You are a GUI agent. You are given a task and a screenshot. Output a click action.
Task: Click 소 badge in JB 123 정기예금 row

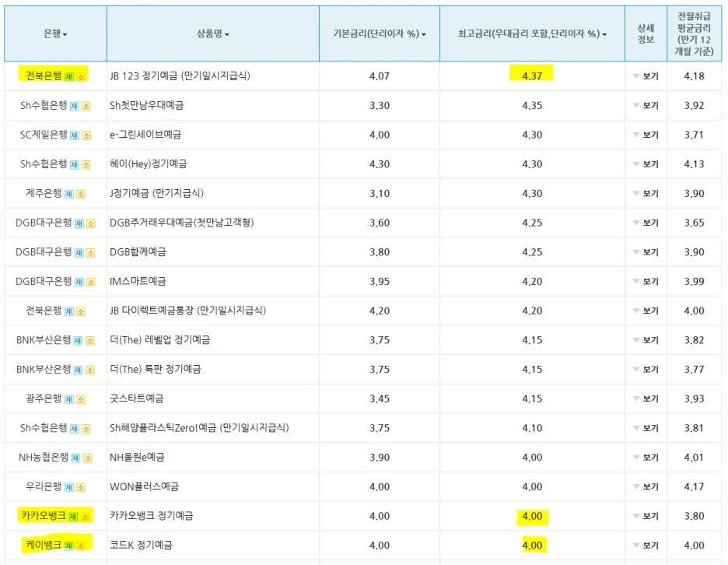point(81,77)
